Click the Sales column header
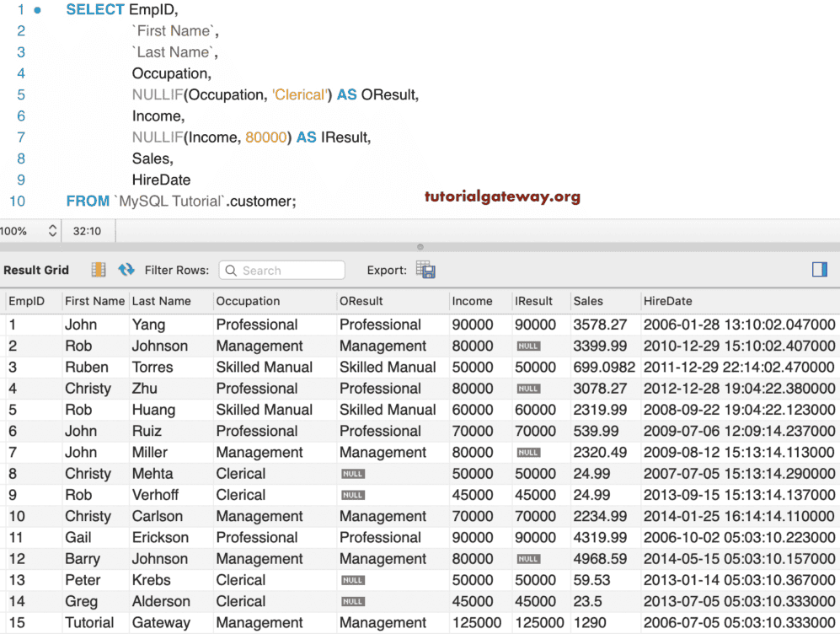Viewport: 840px width, 634px height. coord(588,301)
